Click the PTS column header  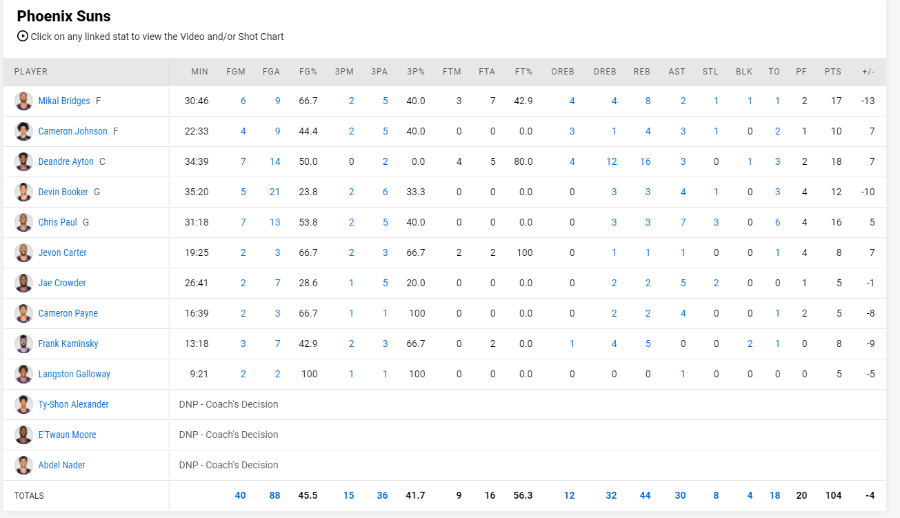833,72
